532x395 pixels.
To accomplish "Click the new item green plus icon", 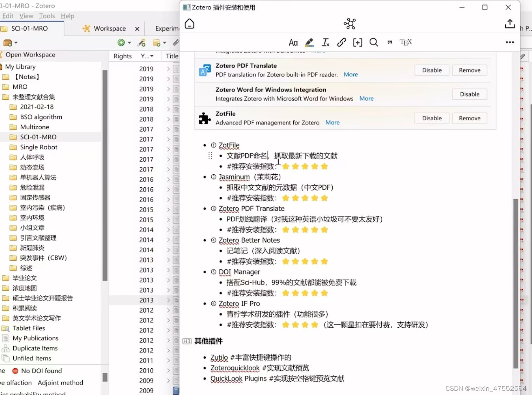I will pyautogui.click(x=121, y=42).
